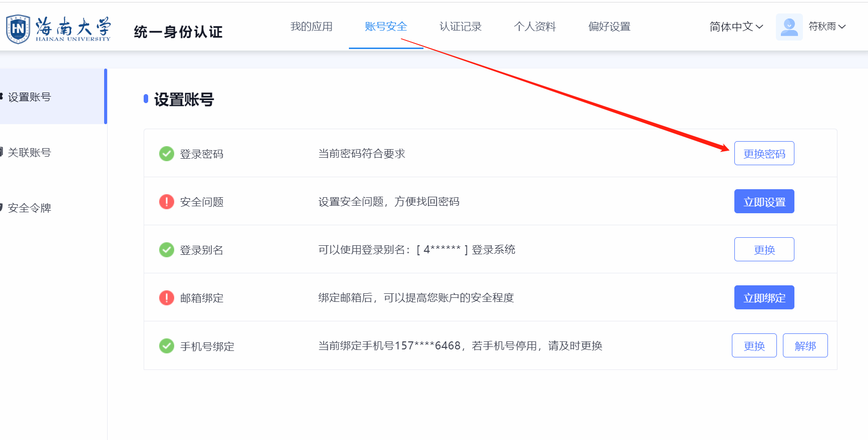
Task: Click red warning icon beside 邮箱绑定
Action: point(167,298)
